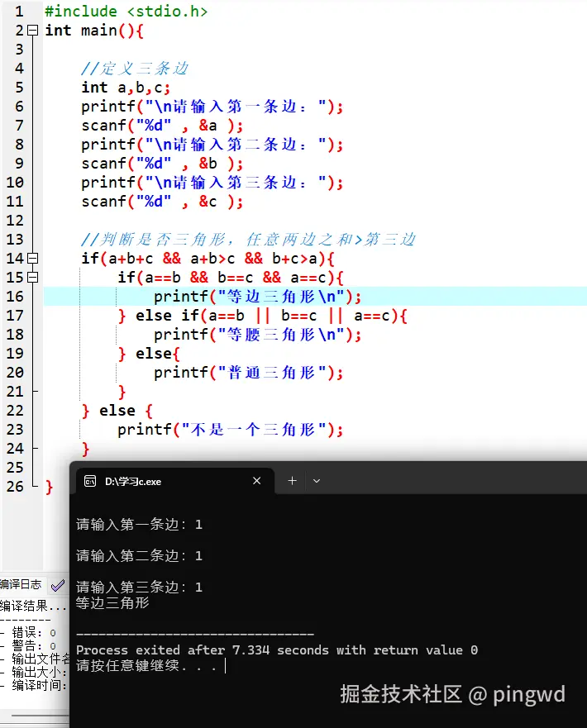
Task: Click the printf 请输入第一条边 line
Action: coord(212,107)
